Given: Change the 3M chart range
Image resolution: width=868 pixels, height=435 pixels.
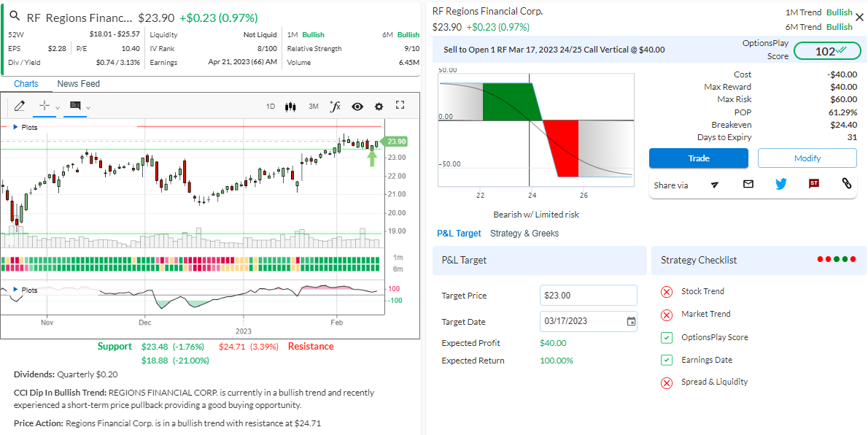Looking at the screenshot, I should click(x=314, y=107).
